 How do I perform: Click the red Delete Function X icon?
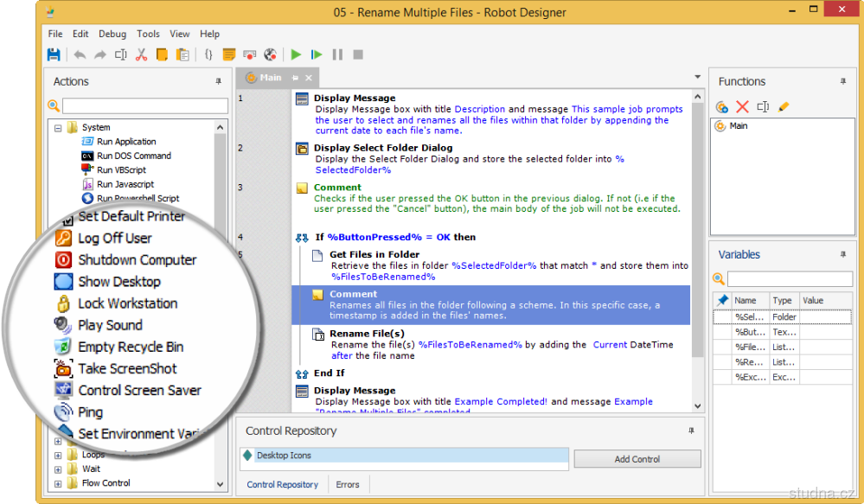(742, 107)
